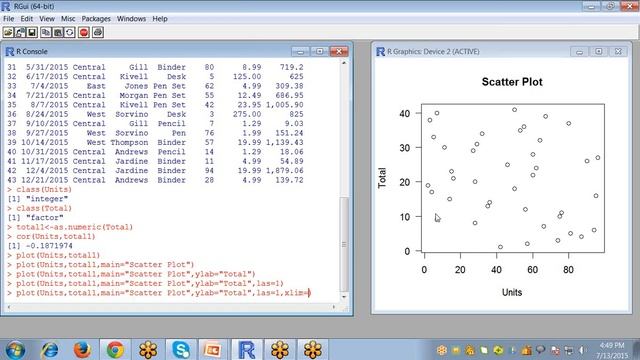Viewport: 640px width, 360px height.
Task: Click the line "> class(Units)"
Action: pyautogui.click(x=40, y=189)
